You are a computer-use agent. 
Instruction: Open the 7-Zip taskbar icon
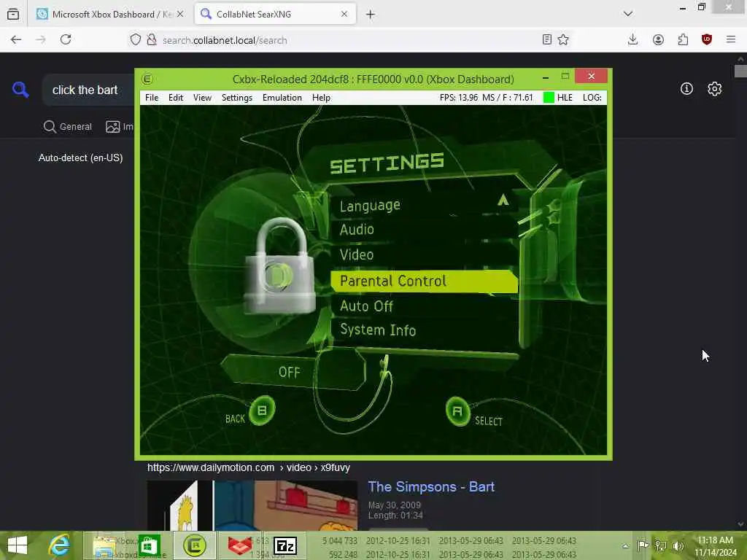coord(286,545)
